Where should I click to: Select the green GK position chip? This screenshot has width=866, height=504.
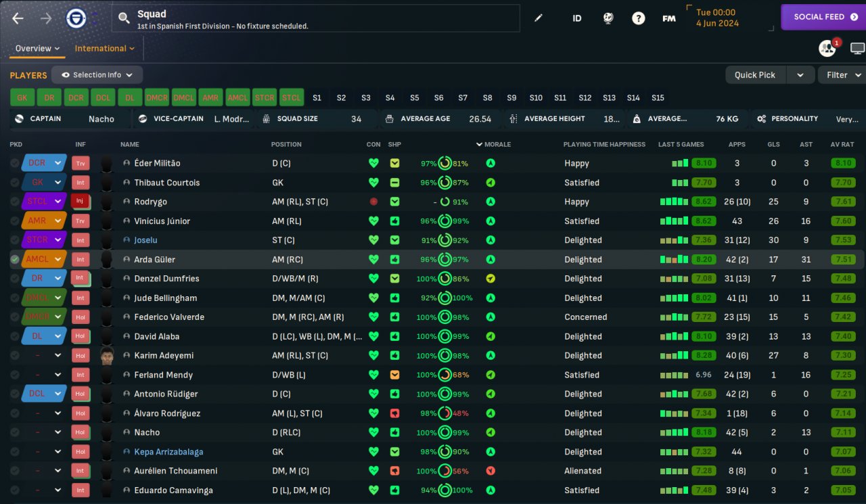22,98
